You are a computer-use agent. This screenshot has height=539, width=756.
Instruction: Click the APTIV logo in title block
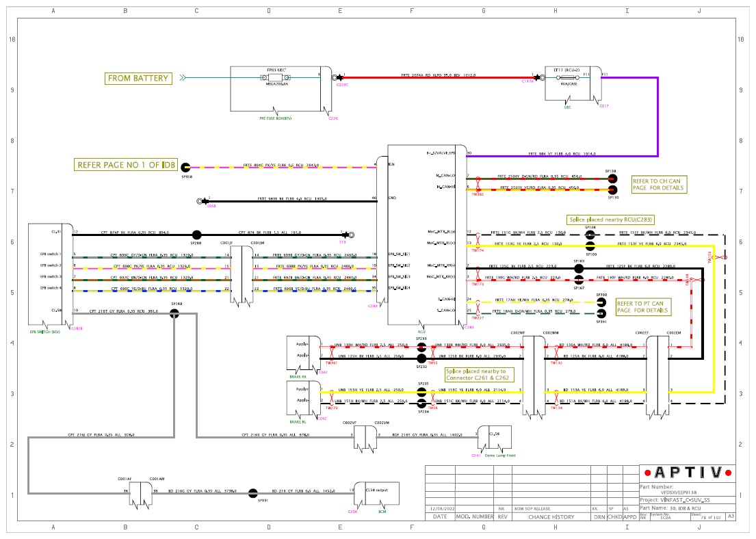pyautogui.click(x=688, y=473)
